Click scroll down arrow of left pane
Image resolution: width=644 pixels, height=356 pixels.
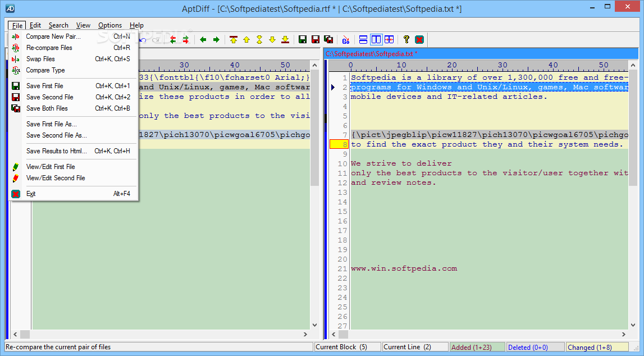click(314, 325)
